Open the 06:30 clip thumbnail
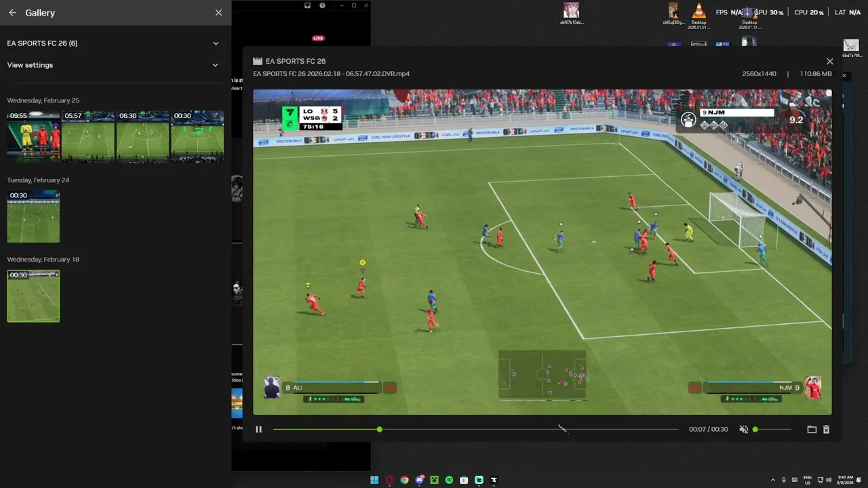The height and width of the screenshot is (488, 868). [x=142, y=136]
